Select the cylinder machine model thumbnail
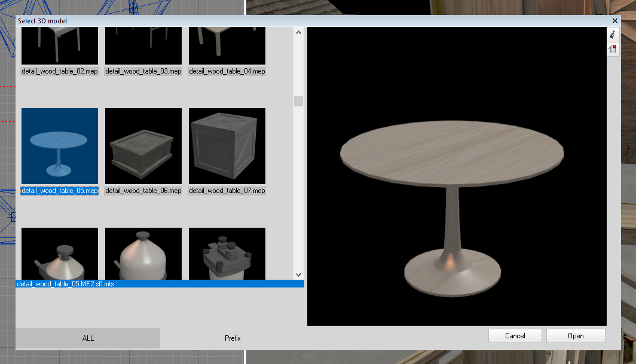Viewport: 636px width, 364px height. [x=227, y=253]
